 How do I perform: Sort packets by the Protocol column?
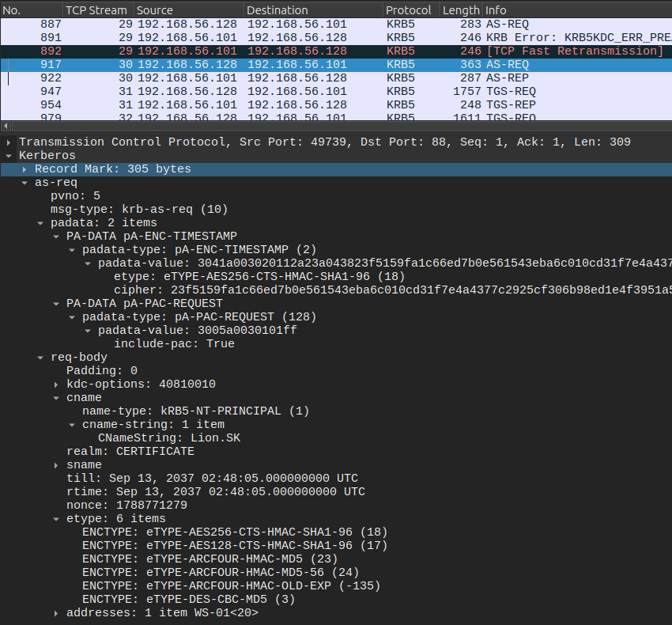click(x=410, y=10)
